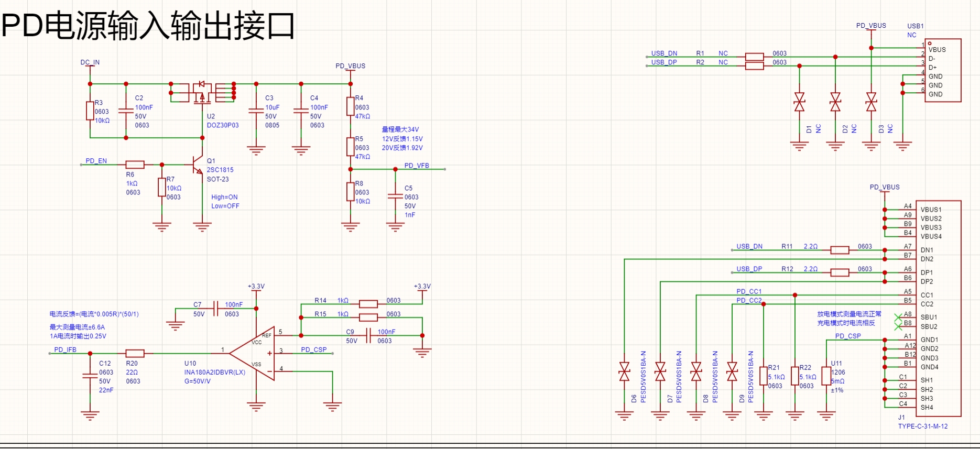
Task: Click the D6 TVS diode symbol
Action: point(624,371)
